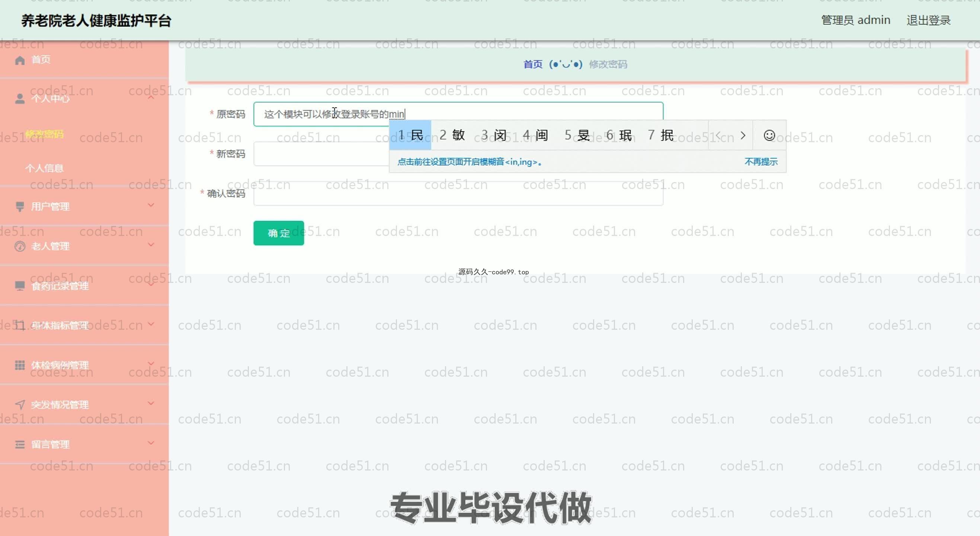The width and height of the screenshot is (980, 536).
Task: Open the IME emoji smiley panel
Action: [x=769, y=135]
